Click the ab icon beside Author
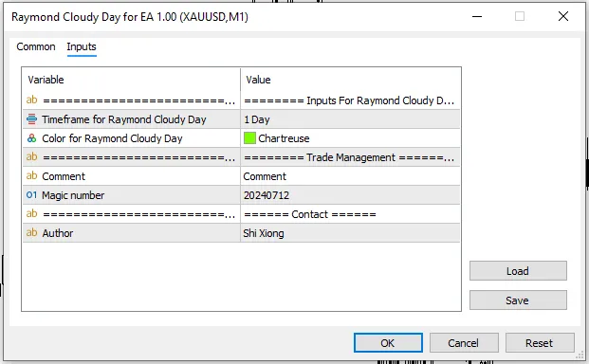Screen dimensions: 589x364 (x=32, y=232)
